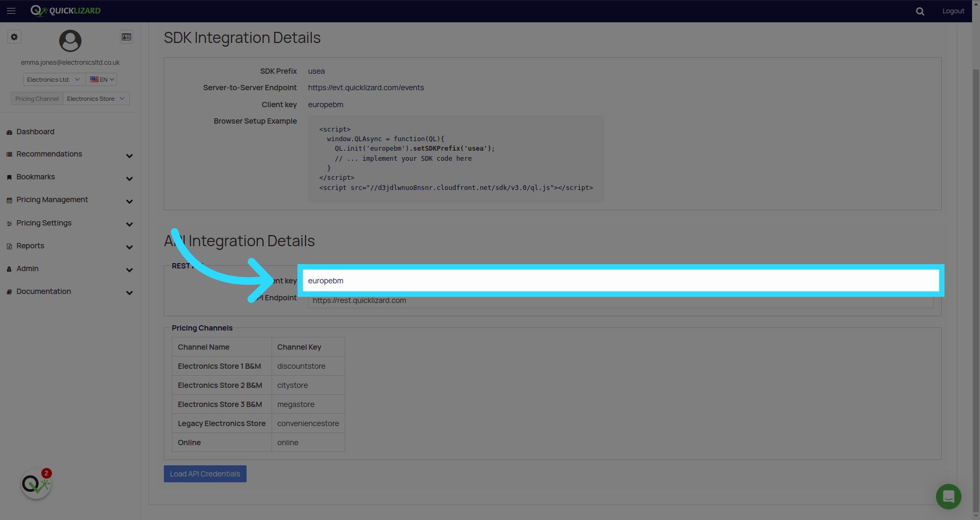The image size is (980, 520).
Task: Click the user avatar icon
Action: [x=70, y=41]
